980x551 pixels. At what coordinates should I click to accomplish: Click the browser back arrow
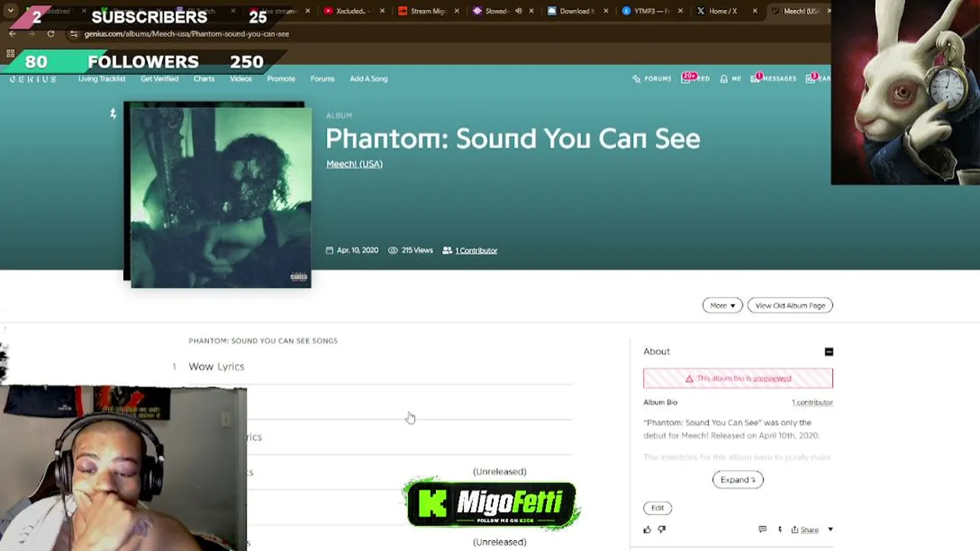pos(12,34)
